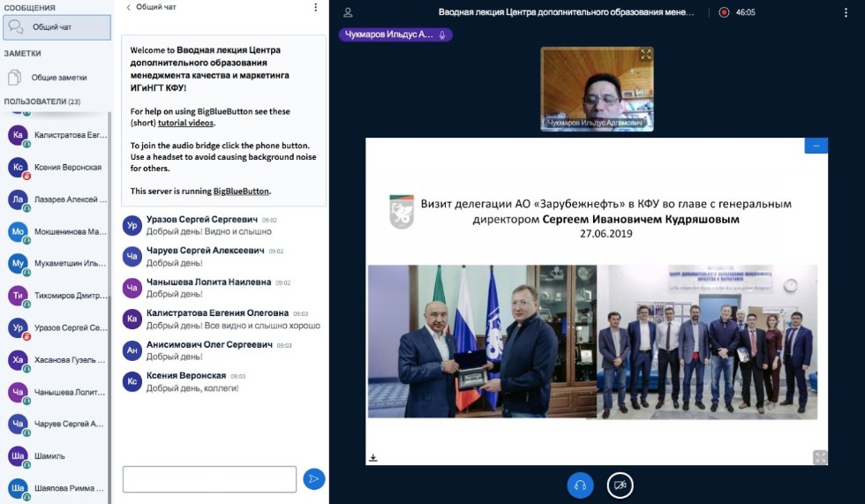This screenshot has height=504, width=865.
Task: Make the presentation fullscreen
Action: click(x=820, y=456)
